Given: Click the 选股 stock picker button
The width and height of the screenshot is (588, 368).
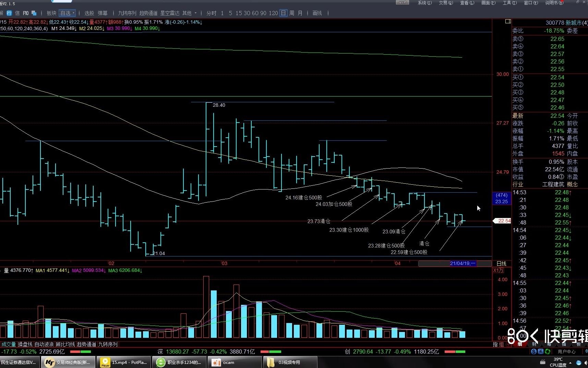Looking at the screenshot, I should point(89,13).
